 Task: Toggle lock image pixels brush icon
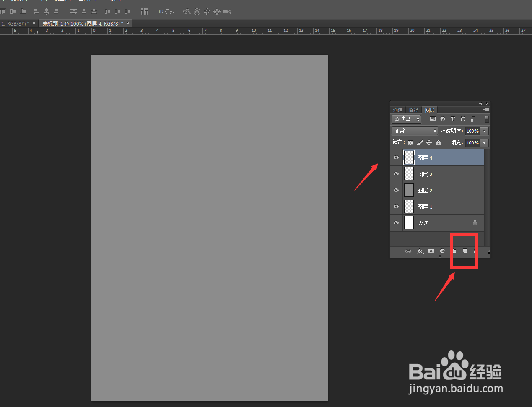(x=420, y=143)
